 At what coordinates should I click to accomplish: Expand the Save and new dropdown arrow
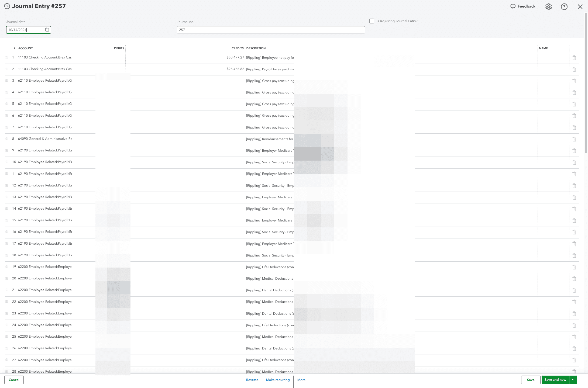point(573,380)
